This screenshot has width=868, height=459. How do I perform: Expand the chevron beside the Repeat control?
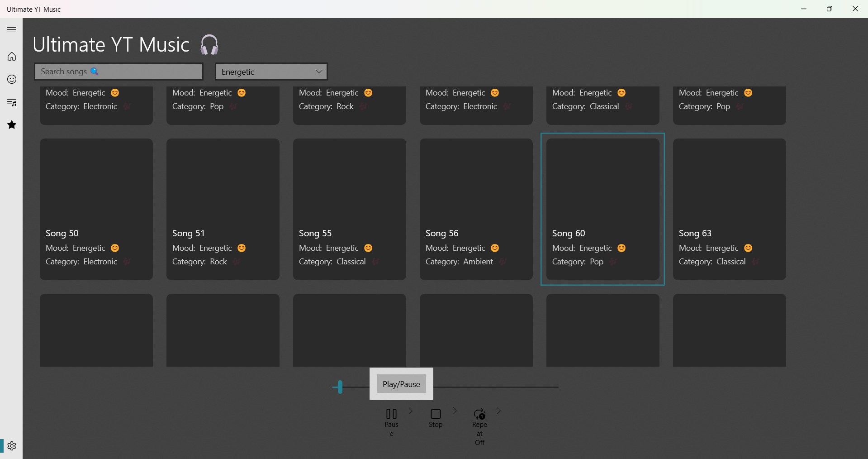tap(498, 411)
